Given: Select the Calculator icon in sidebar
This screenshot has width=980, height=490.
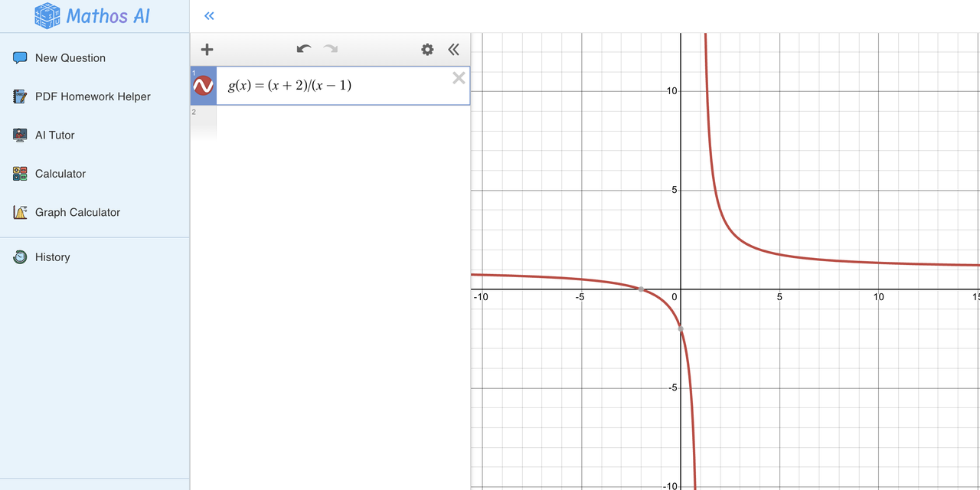Looking at the screenshot, I should click(x=20, y=174).
